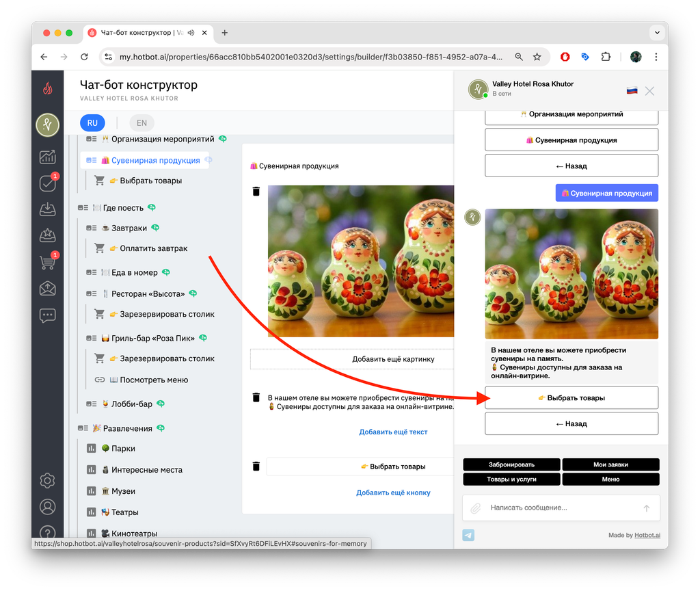This screenshot has height=591, width=700.
Task: Open the tasks checkmark icon with badge
Action: pos(47,183)
